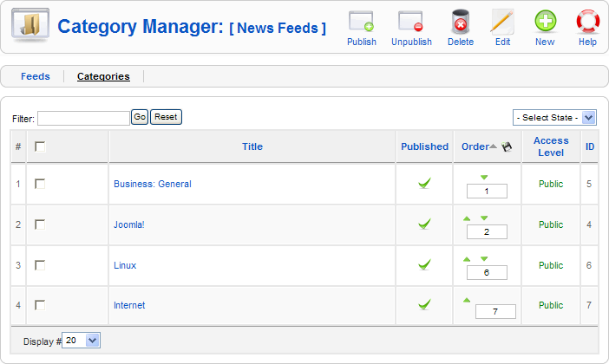Image resolution: width=609 pixels, height=364 pixels.
Task: Expand the Display # dropdown
Action: pos(82,341)
